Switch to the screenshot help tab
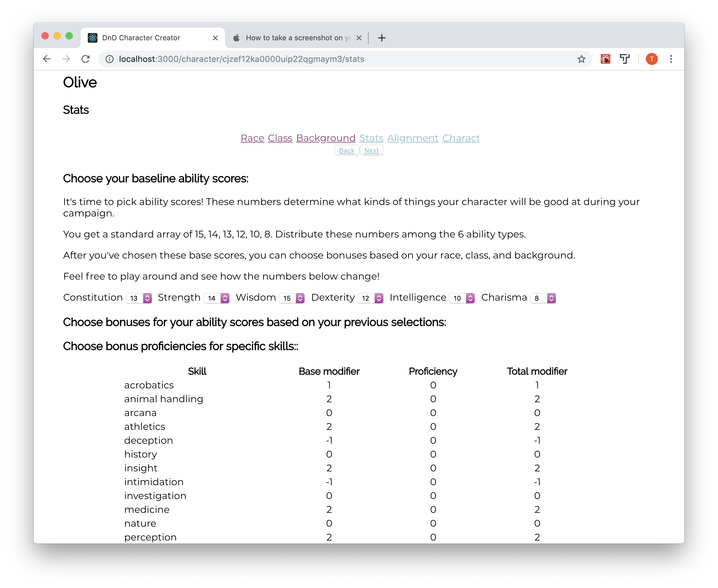The width and height of the screenshot is (718, 588). click(297, 38)
